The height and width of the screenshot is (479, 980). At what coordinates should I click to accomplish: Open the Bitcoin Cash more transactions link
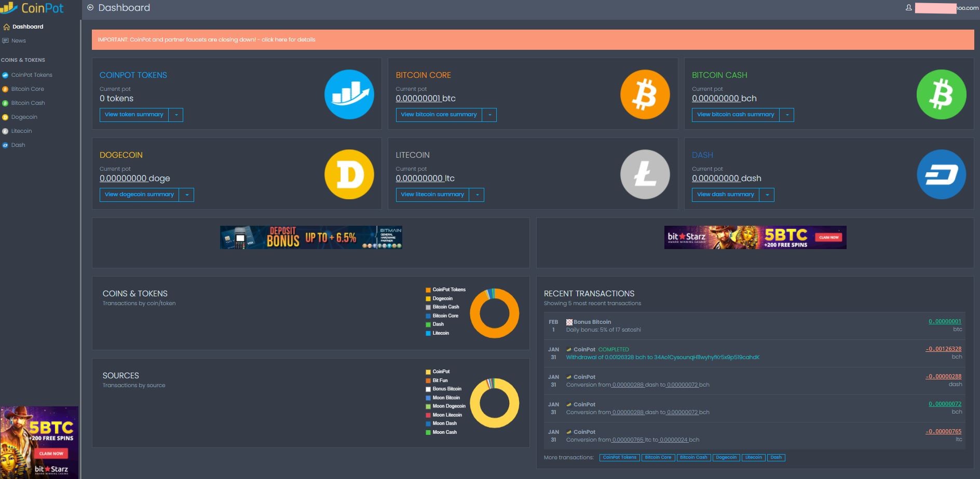[693, 458]
